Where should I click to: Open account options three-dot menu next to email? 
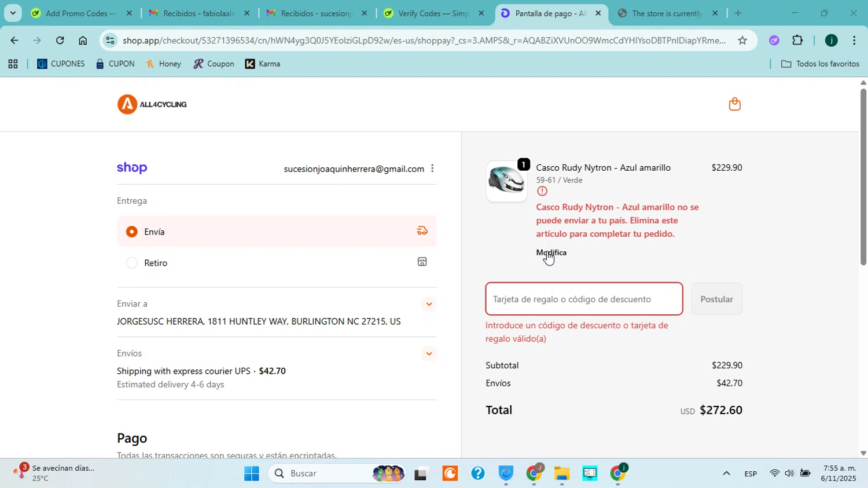coord(432,168)
